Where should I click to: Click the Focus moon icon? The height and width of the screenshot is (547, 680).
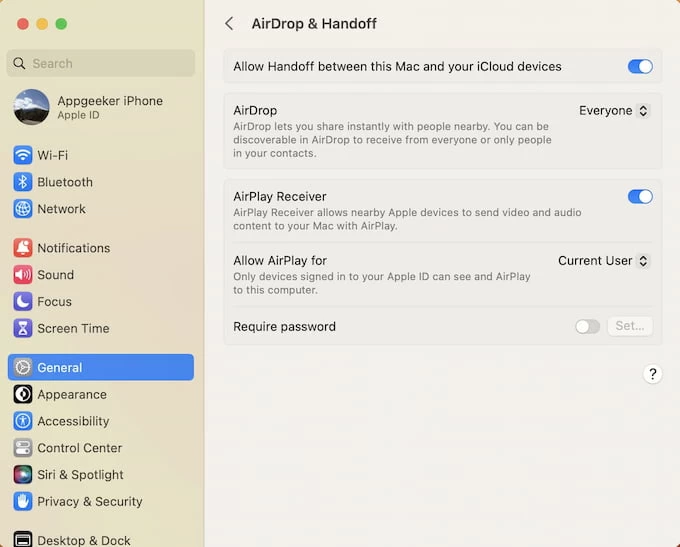(x=23, y=301)
